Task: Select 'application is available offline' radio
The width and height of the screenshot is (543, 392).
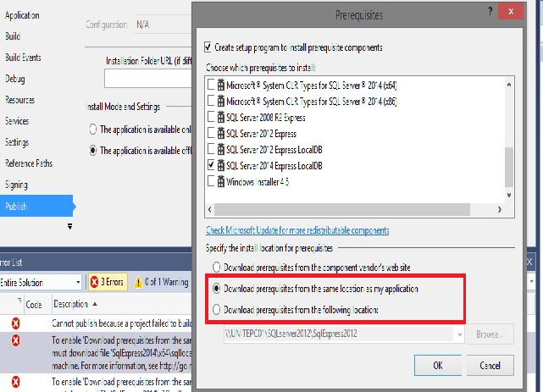Action: (x=93, y=151)
